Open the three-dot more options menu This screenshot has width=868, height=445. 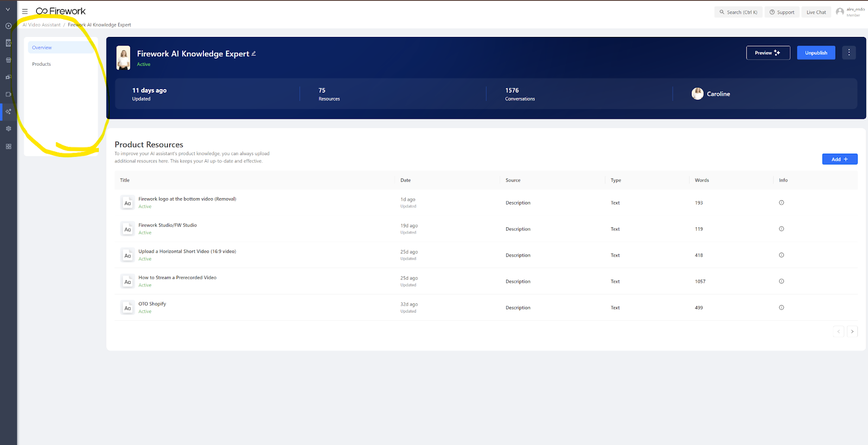click(849, 53)
